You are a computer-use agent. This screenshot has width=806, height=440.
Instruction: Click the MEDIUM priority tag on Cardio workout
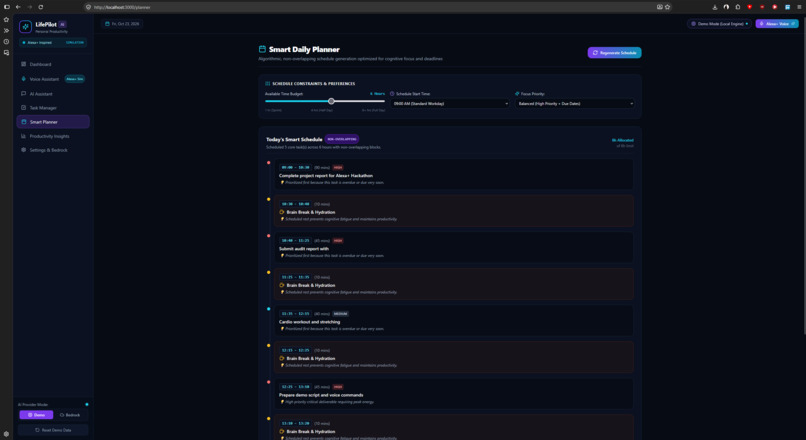[340, 314]
